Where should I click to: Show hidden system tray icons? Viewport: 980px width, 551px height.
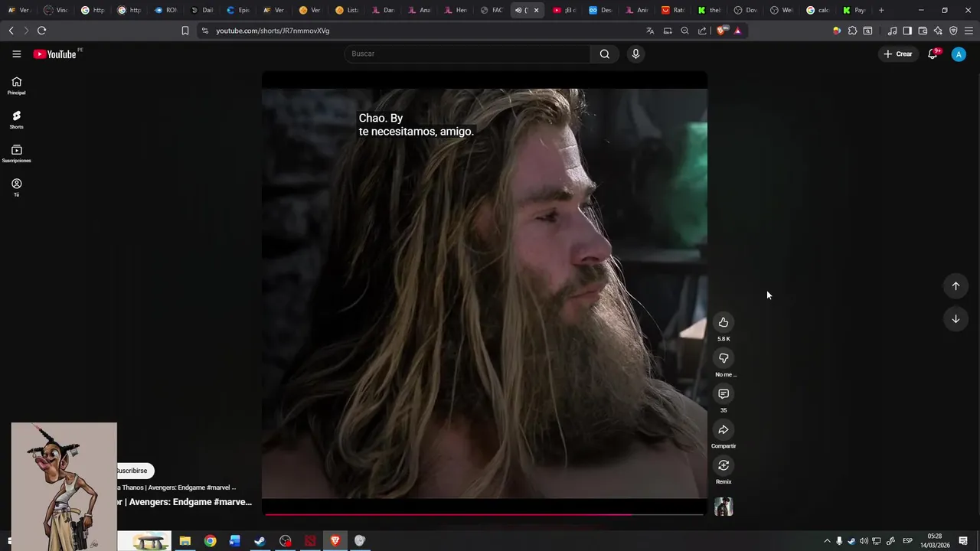click(x=827, y=541)
